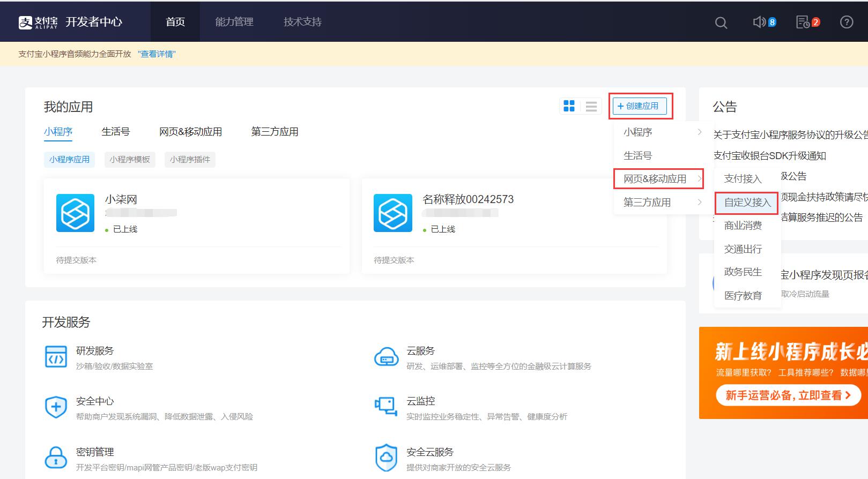The image size is (868, 479).
Task: Click 待提交版本 under 名称释放00242573
Action: click(x=394, y=260)
